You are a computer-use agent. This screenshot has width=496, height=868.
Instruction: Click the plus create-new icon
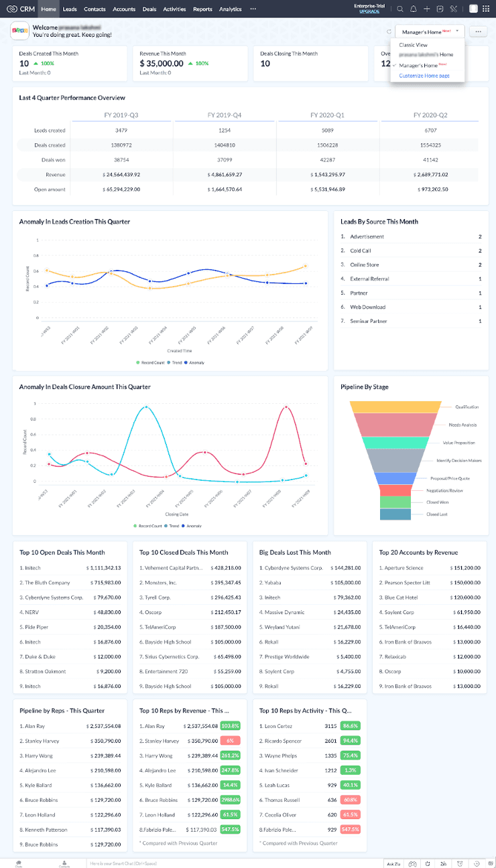point(427,9)
